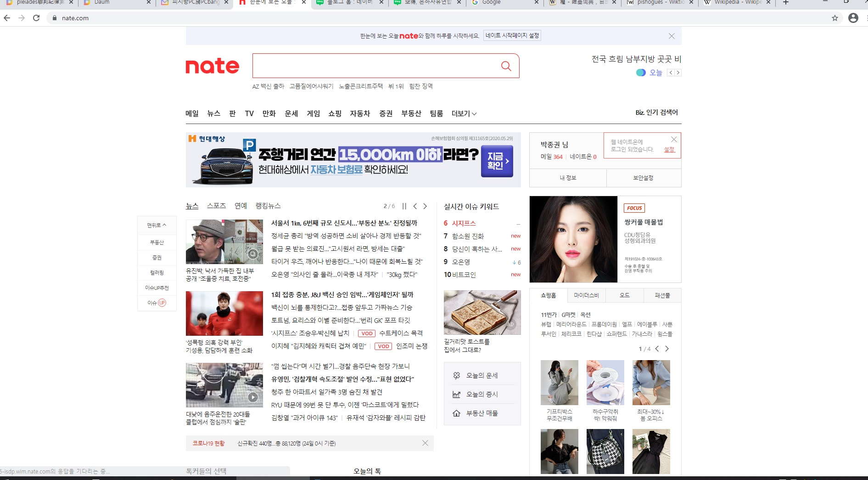Open the 쇼핑 menu item
The image size is (868, 480).
pos(335,113)
